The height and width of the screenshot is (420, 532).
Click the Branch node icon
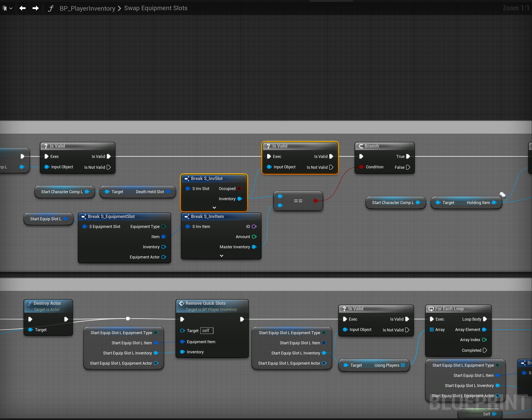coord(360,146)
